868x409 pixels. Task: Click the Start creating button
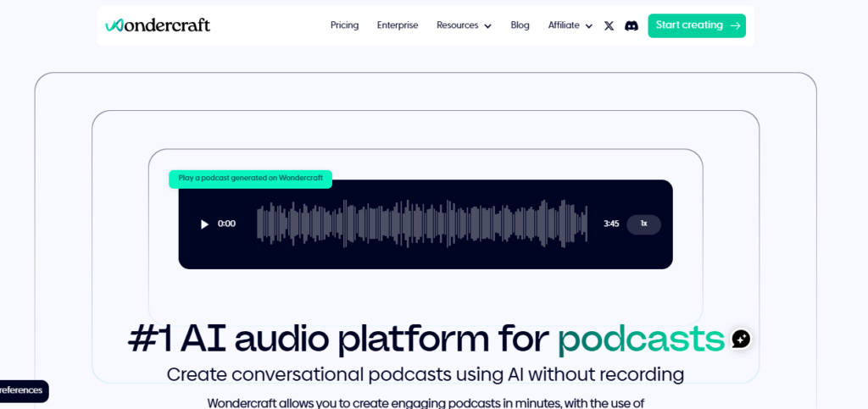[x=697, y=25]
